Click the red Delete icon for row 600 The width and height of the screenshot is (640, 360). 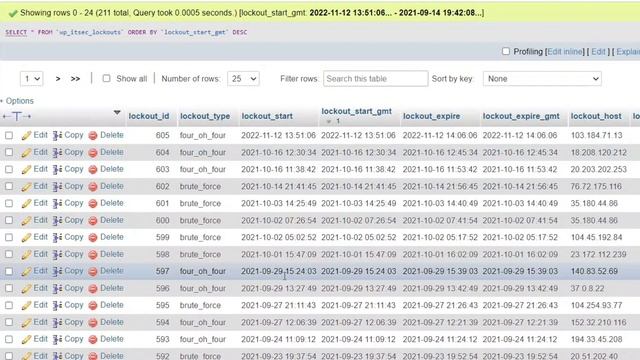tap(93, 220)
